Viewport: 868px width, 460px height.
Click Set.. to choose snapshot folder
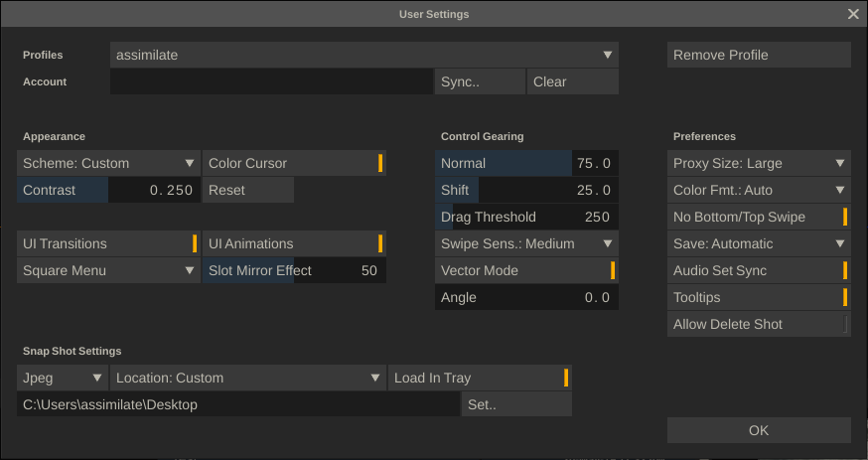[516, 404]
